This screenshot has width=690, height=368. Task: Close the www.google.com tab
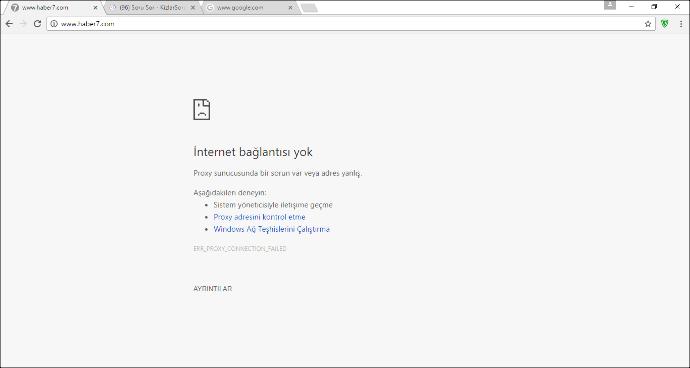290,8
